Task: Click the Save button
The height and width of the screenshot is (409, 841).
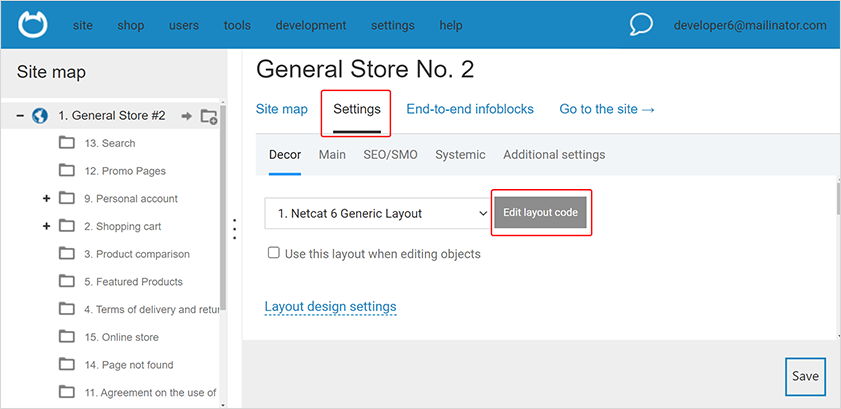Action: coord(805,376)
